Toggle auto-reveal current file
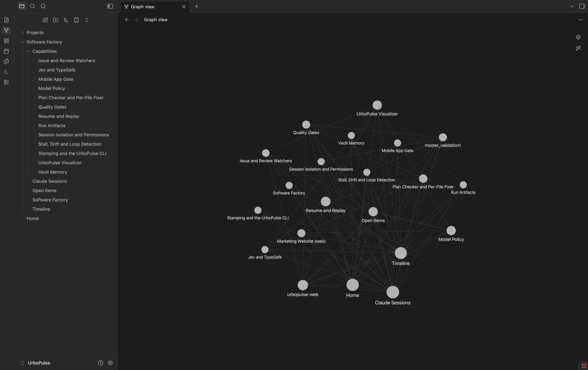Screen dimensions: 588x370 tap(76, 20)
